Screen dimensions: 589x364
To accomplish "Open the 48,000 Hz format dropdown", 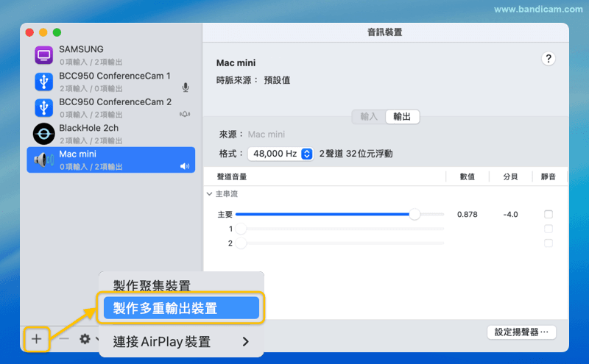I will pyautogui.click(x=281, y=154).
